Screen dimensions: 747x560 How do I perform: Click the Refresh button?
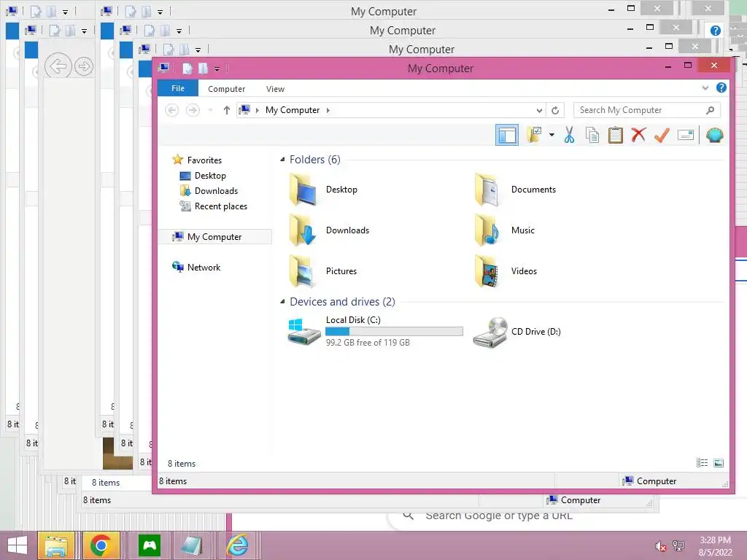[555, 111]
